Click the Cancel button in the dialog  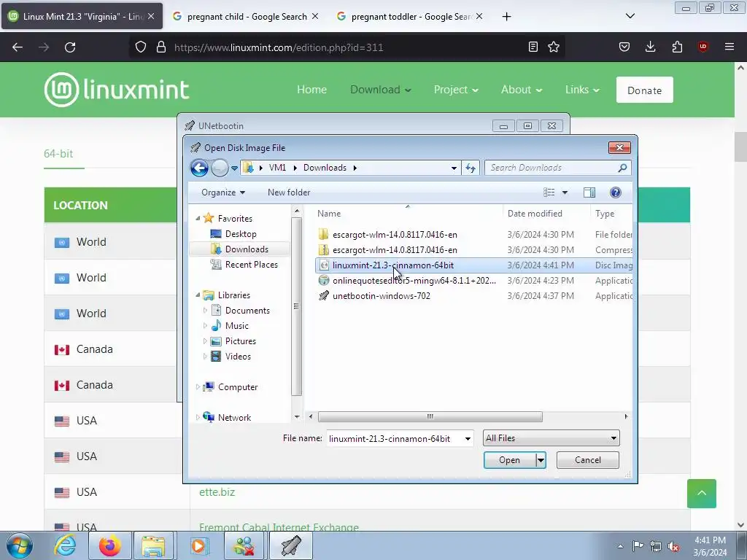tap(588, 460)
